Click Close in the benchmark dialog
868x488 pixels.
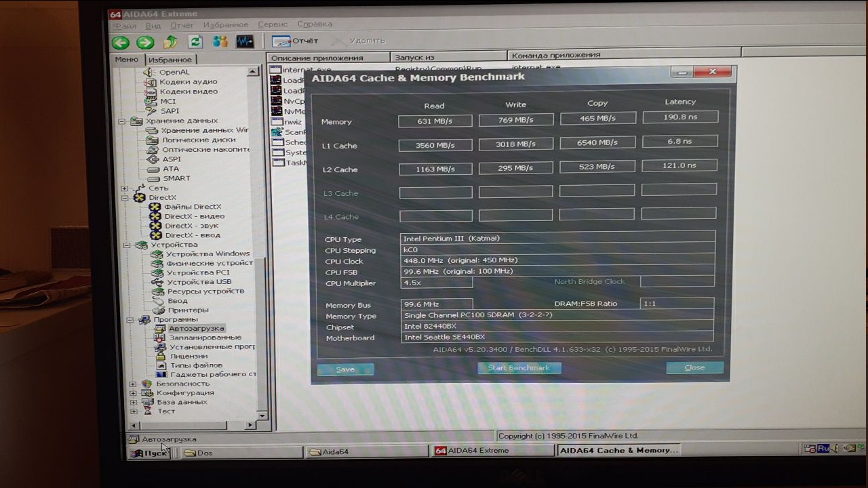coord(694,367)
